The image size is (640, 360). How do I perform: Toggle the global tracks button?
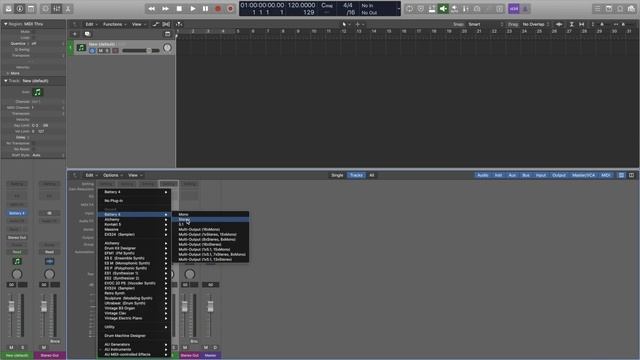click(167, 34)
